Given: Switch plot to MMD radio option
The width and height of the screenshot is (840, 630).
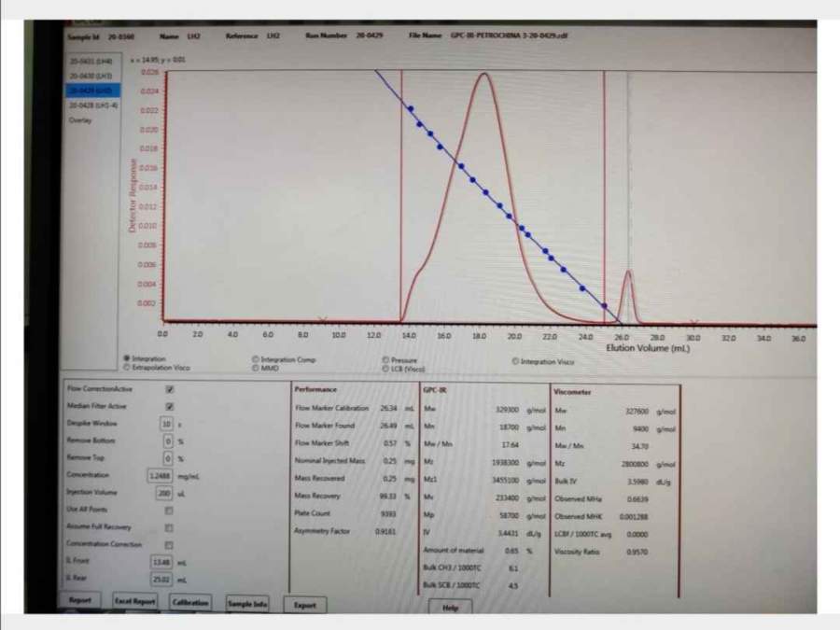Looking at the screenshot, I should tap(256, 368).
